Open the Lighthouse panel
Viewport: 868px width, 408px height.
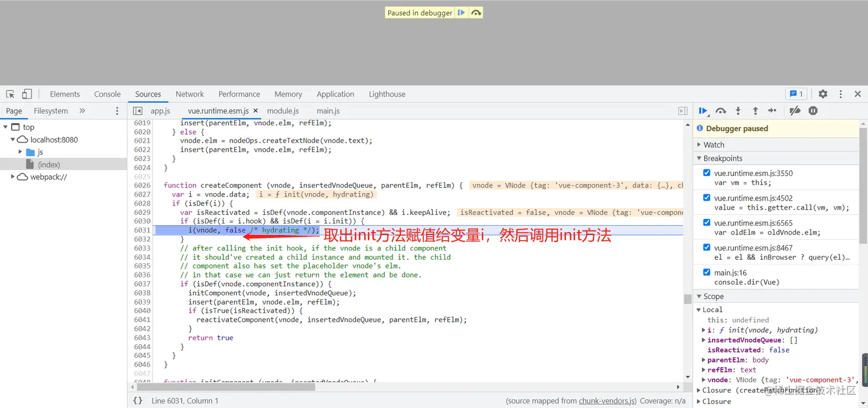[x=387, y=94]
